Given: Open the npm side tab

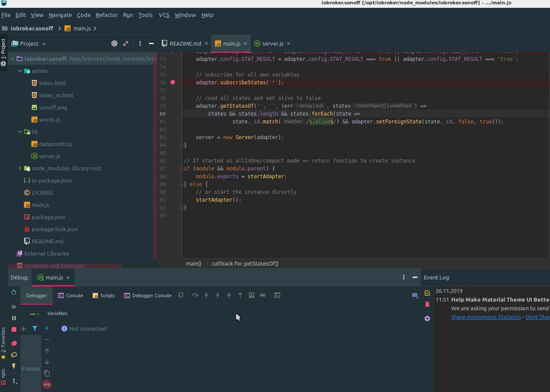Looking at the screenshot, I should 3,377.
